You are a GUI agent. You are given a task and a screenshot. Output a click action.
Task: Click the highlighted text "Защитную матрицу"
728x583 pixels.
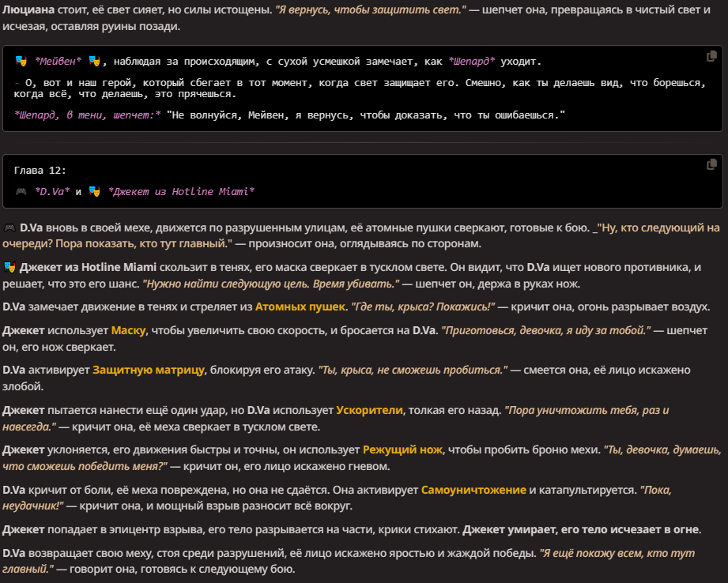click(x=149, y=370)
